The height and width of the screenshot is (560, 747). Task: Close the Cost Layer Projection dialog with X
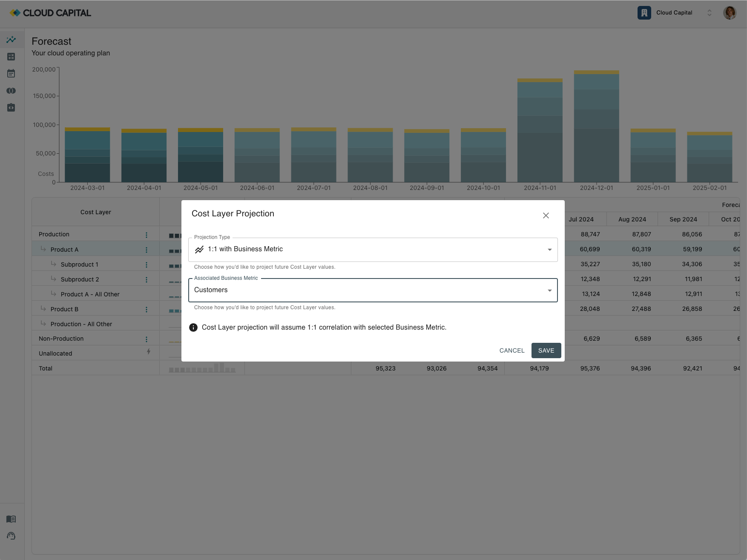546,215
